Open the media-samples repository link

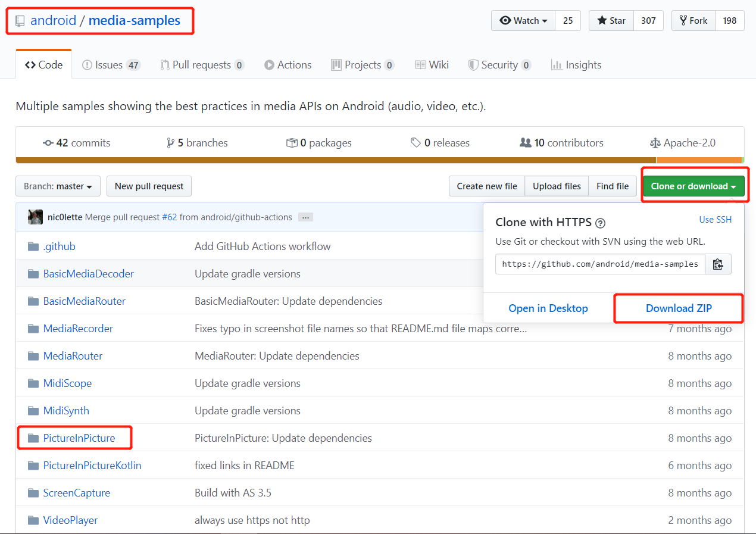135,20
